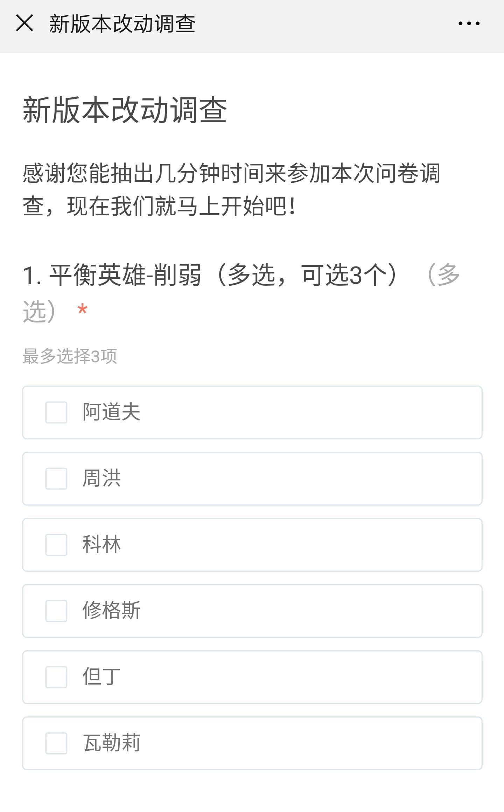Image resolution: width=504 pixels, height=812 pixels.
Task: Click the 最多选择3项 hint text
Action: (70, 356)
